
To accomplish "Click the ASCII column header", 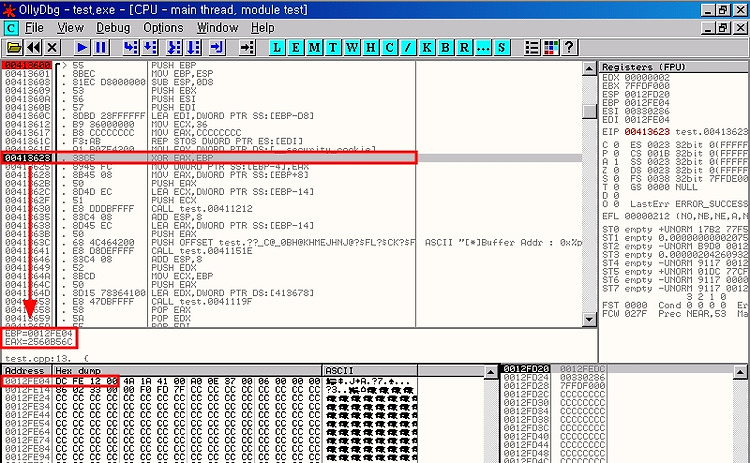I will 370,371.
